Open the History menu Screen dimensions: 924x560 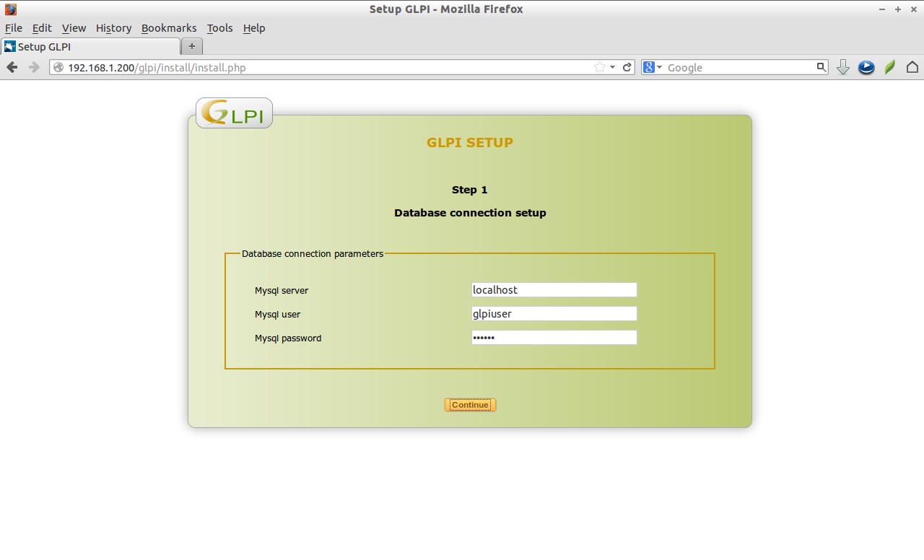pos(113,28)
